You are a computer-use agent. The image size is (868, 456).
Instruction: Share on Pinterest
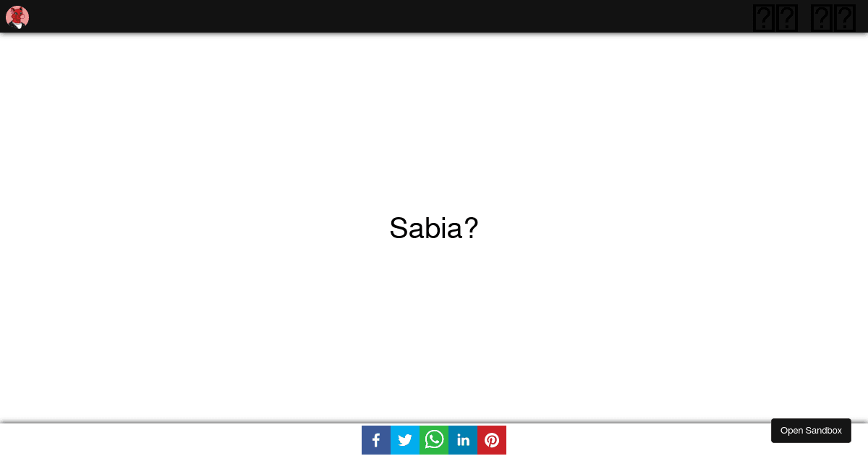coord(492,440)
